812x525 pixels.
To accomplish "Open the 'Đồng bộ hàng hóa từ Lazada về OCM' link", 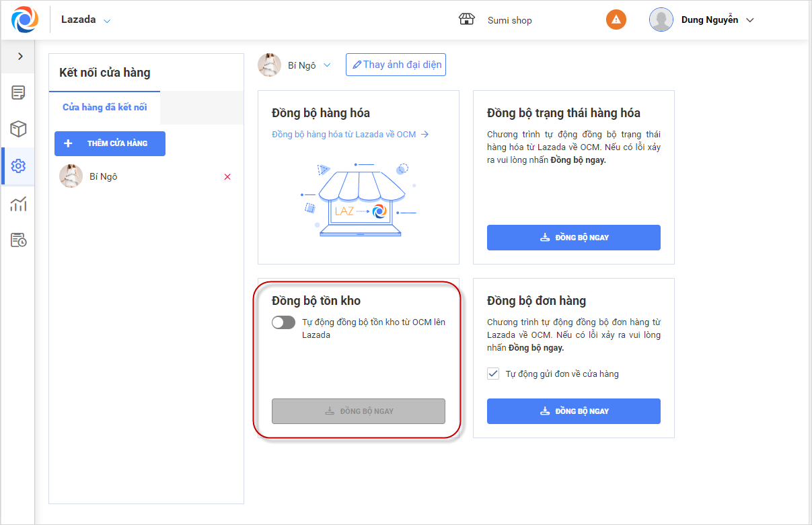I will 350,134.
